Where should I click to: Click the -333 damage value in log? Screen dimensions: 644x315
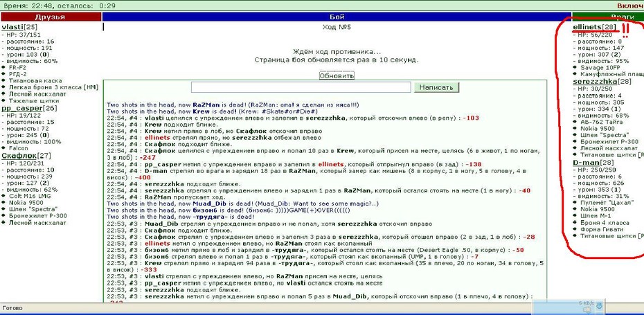click(x=148, y=270)
